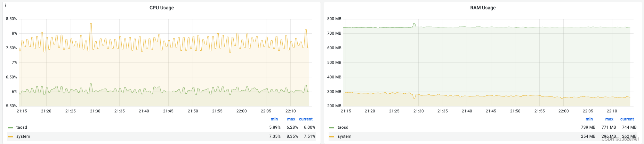Viewport: 644px width, 144px height.
Task: Click the yellow system series icon in CPU legend
Action: [10, 137]
